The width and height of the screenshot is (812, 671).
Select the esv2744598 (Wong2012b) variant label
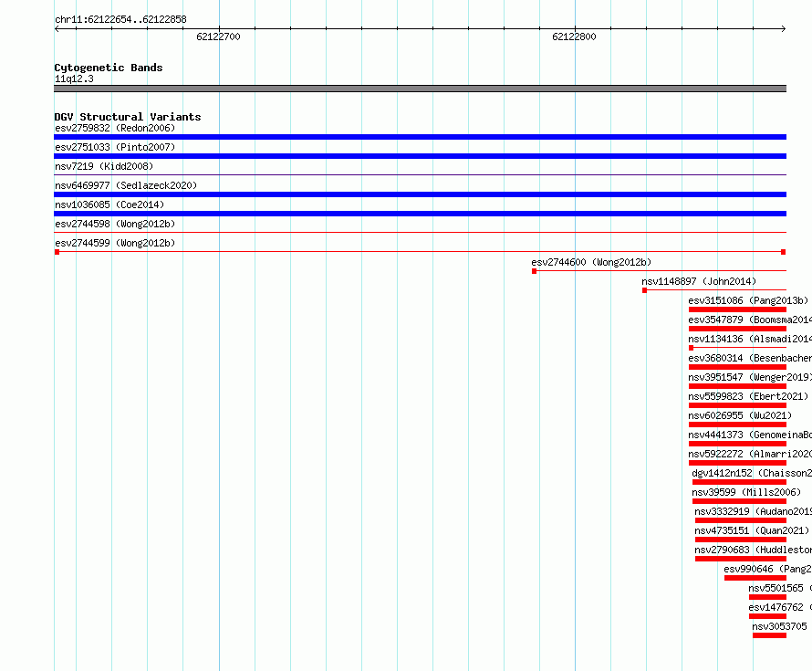(115, 224)
